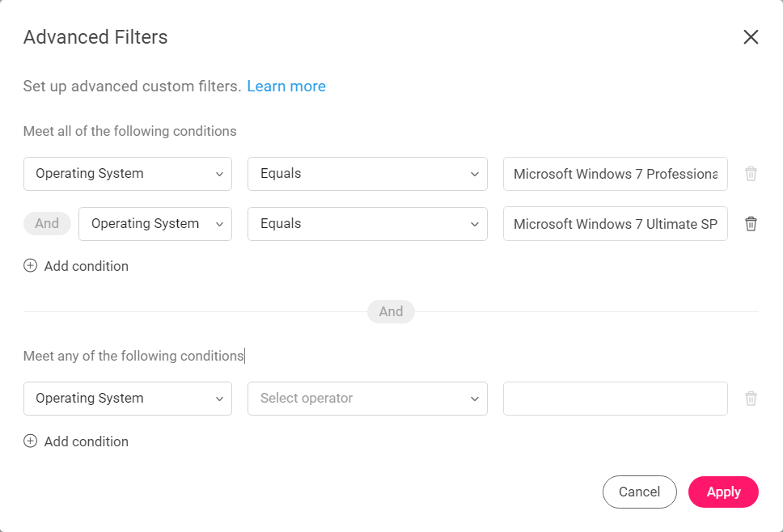Open the Learn more link
The width and height of the screenshot is (783, 532).
(286, 87)
